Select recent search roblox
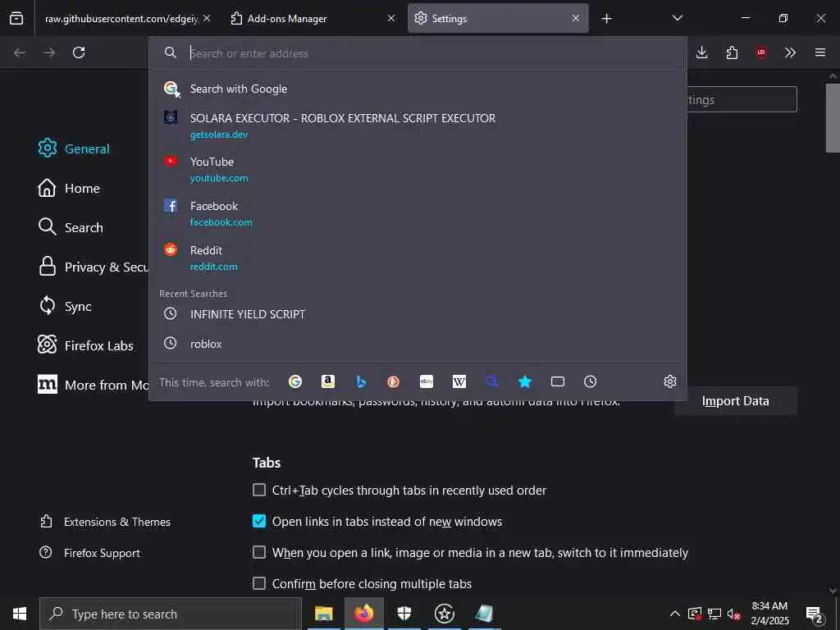The height and width of the screenshot is (630, 840). coord(418,344)
